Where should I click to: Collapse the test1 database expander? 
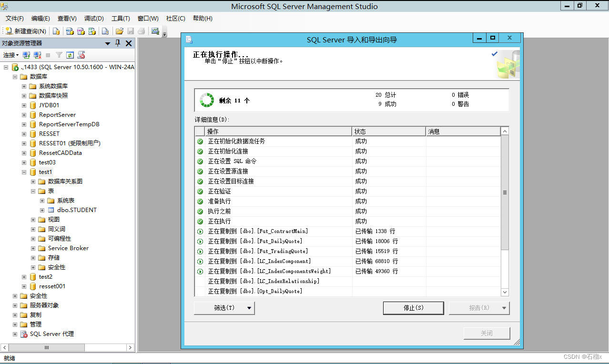click(24, 172)
